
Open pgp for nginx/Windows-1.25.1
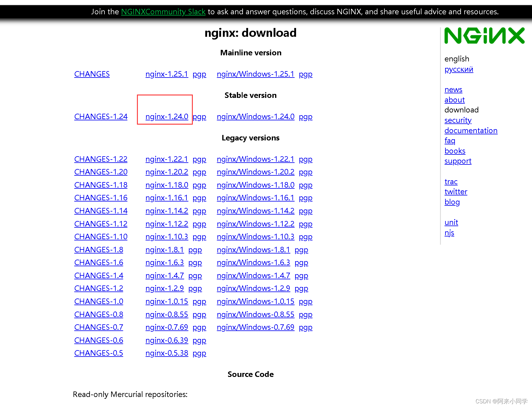tap(306, 74)
